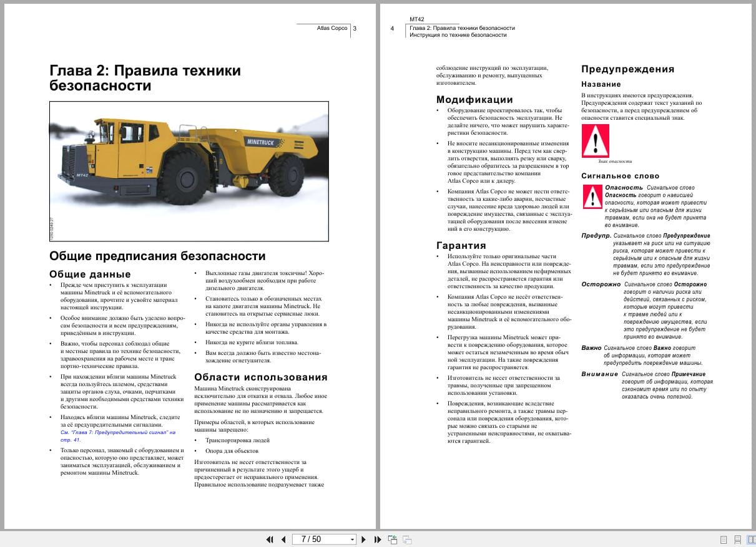This screenshot has height=547, width=756.
Task: Click the Название subheading
Action: 601,84
